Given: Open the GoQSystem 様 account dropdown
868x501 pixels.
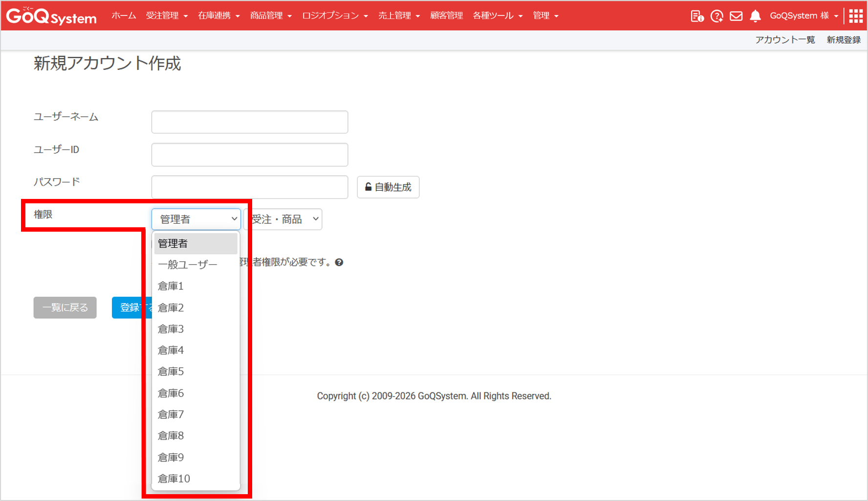Looking at the screenshot, I should click(x=804, y=16).
